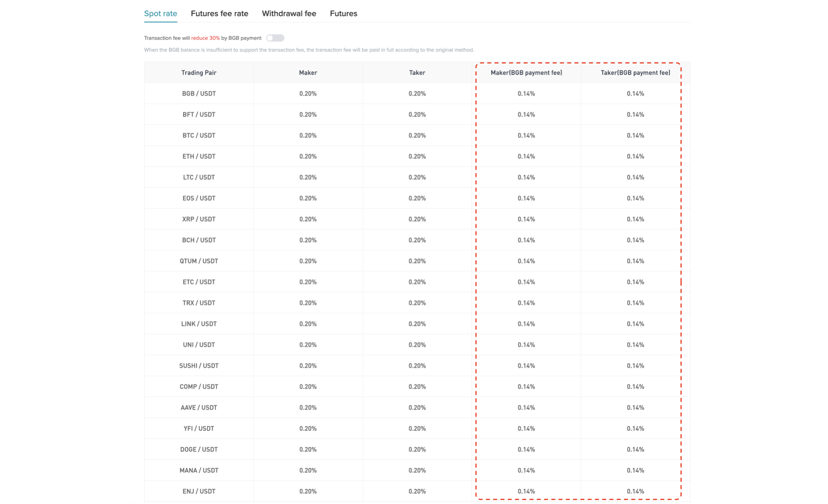The width and height of the screenshot is (828, 504).
Task: Select the Taker column header
Action: tap(417, 72)
